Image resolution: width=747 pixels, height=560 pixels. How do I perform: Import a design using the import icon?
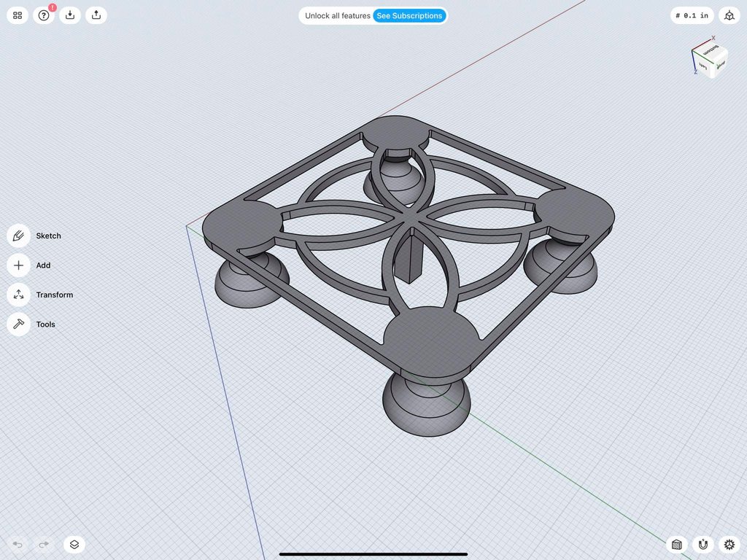(69, 15)
